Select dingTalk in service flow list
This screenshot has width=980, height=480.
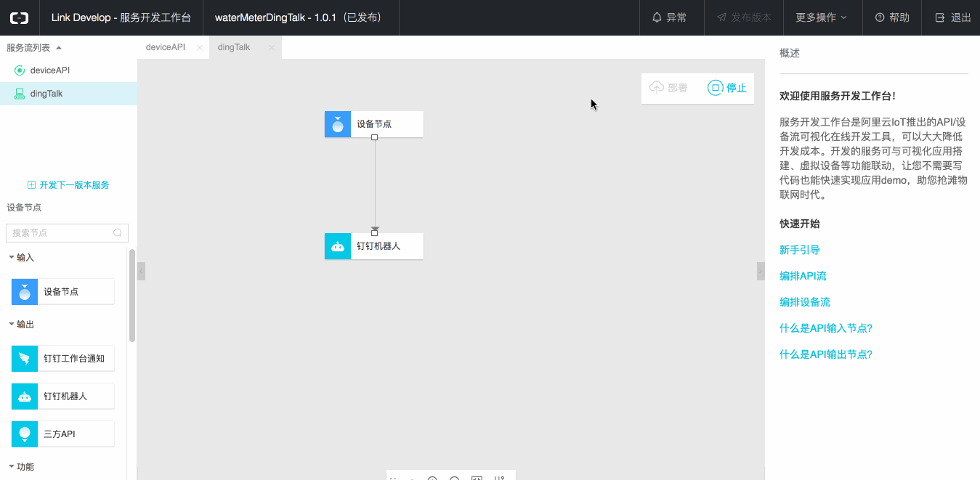pos(68,94)
